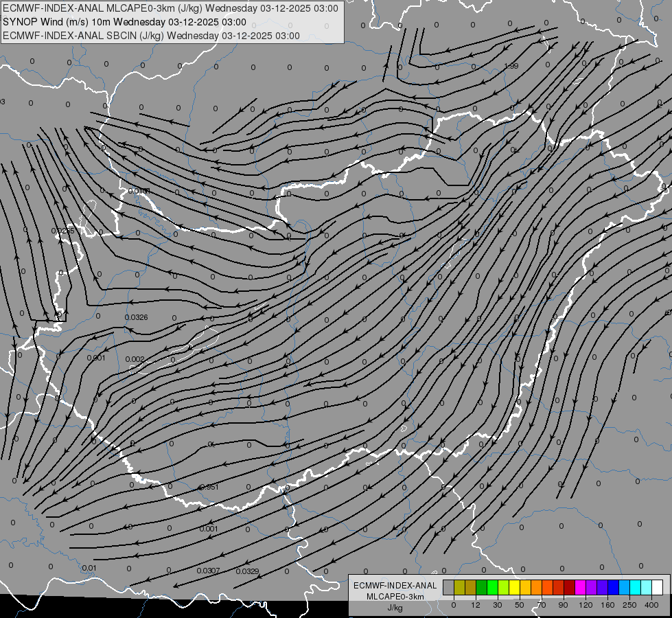The width and height of the screenshot is (672, 618).
Task: Select the magenta swatch in the legend
Action: pyautogui.click(x=581, y=587)
